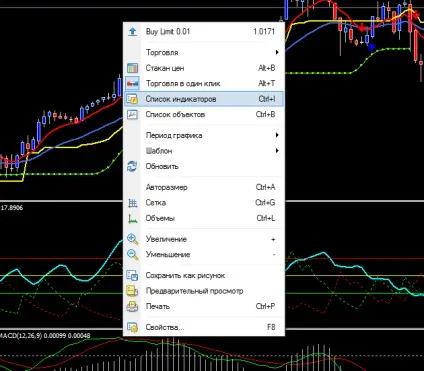Click the objects list icon beside Список объектов
Image resolution: width=424 pixels, height=371 pixels.
132,114
